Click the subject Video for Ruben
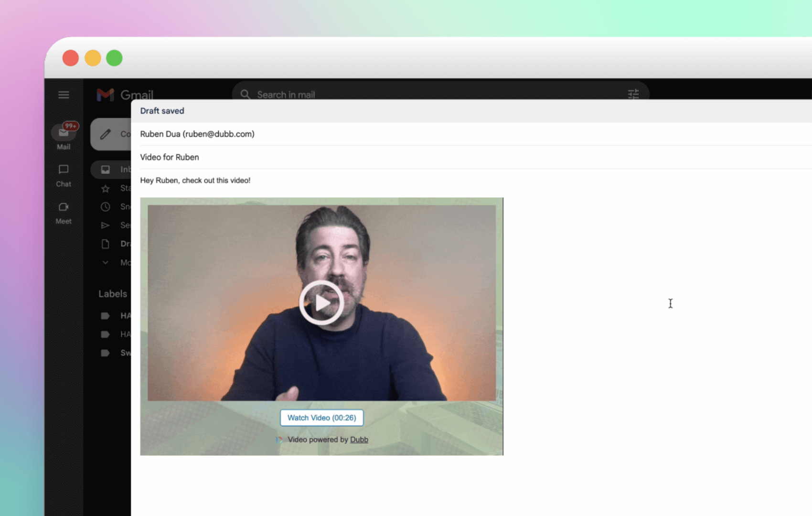The height and width of the screenshot is (516, 812). 170,157
